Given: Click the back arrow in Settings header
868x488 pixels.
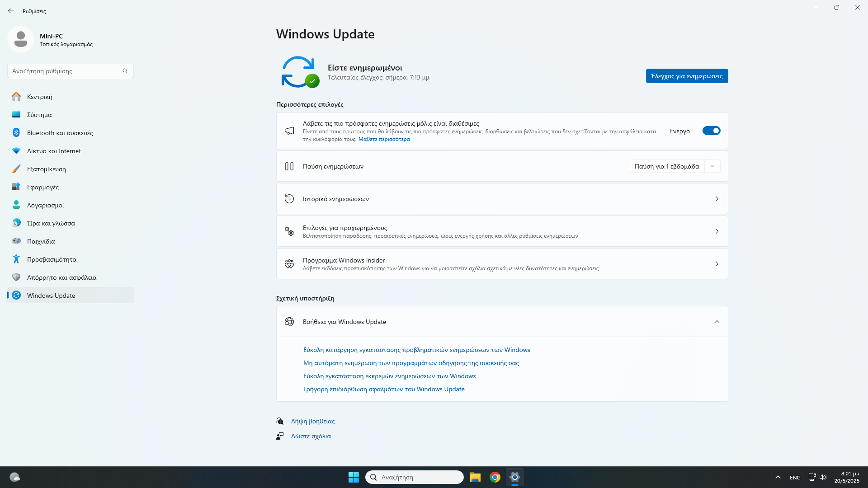Looking at the screenshot, I should (x=11, y=11).
